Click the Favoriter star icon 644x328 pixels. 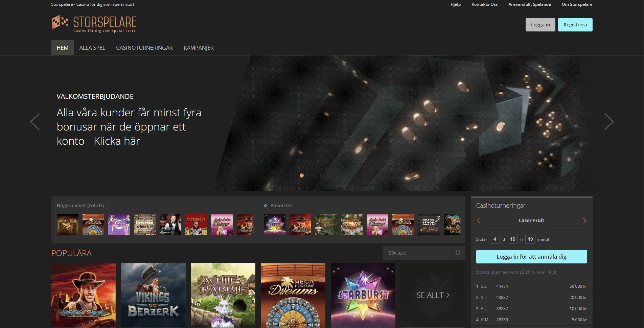266,206
